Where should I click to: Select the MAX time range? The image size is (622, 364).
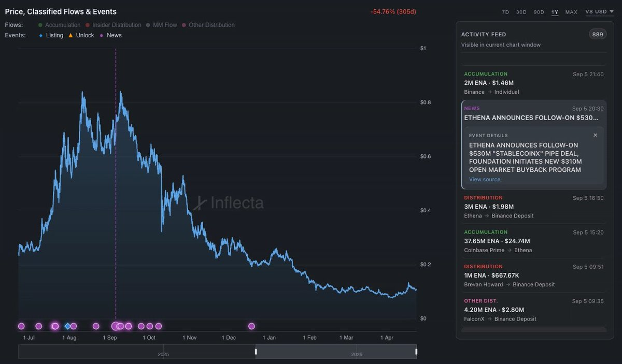[x=571, y=12]
